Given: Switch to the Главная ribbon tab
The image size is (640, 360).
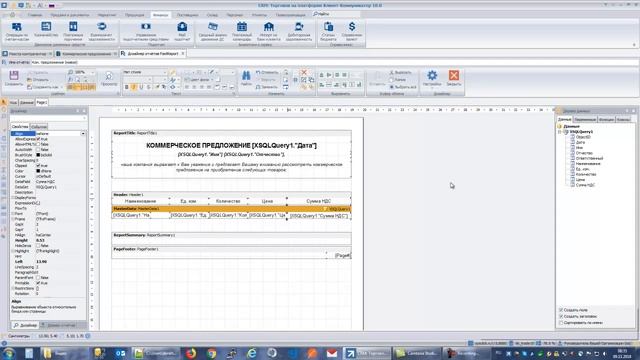Looking at the screenshot, I should (x=35, y=15).
